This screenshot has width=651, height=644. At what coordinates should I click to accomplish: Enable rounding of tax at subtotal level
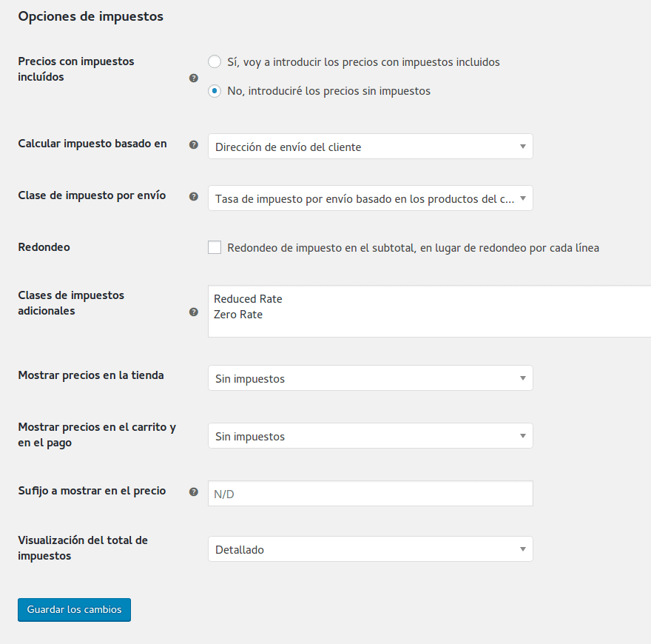pos(215,247)
